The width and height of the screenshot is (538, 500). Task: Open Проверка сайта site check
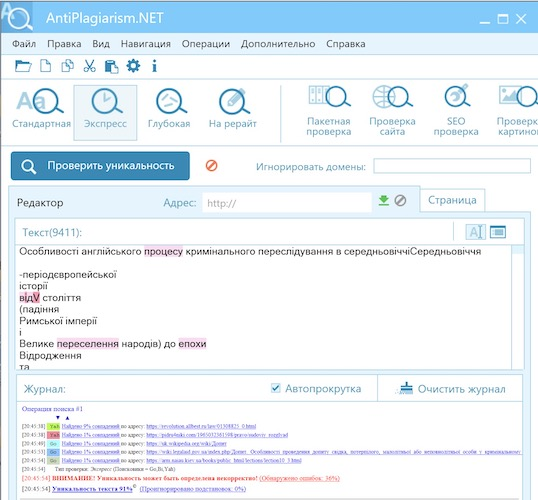coord(392,111)
